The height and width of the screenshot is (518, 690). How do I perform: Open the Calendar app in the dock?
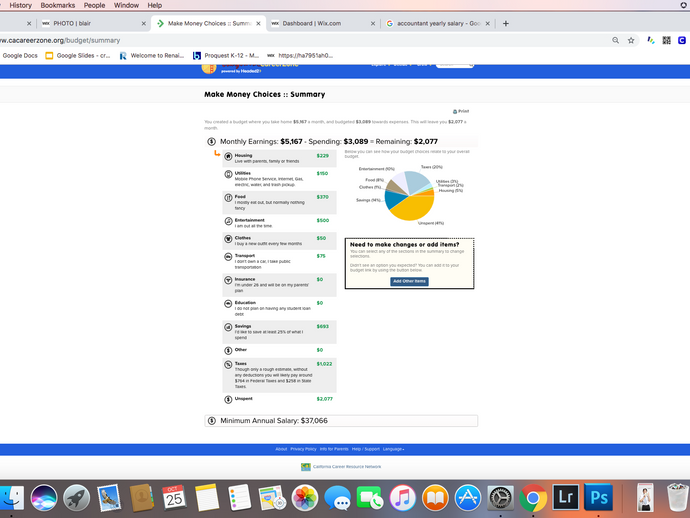pyautogui.click(x=174, y=498)
